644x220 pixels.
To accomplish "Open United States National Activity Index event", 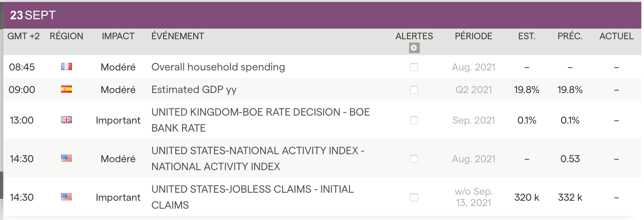I will pyautogui.click(x=258, y=159).
